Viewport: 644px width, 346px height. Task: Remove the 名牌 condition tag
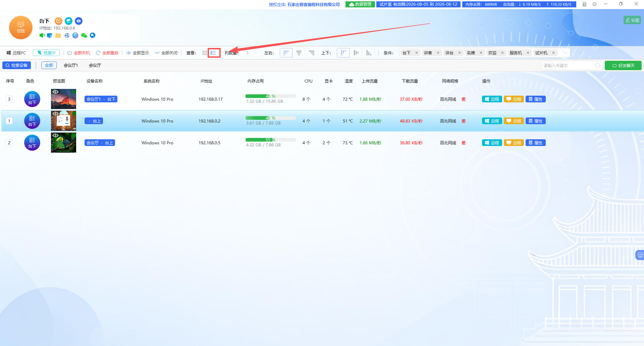tap(481, 53)
